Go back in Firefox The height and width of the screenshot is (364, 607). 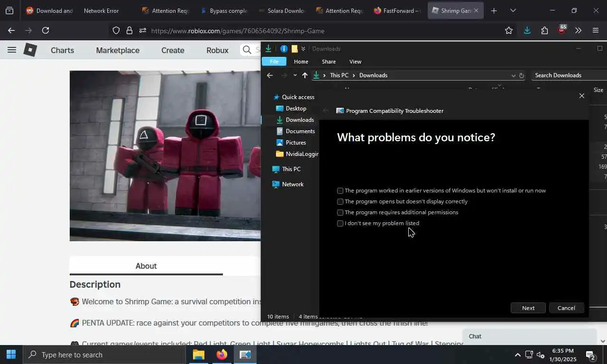click(x=11, y=30)
